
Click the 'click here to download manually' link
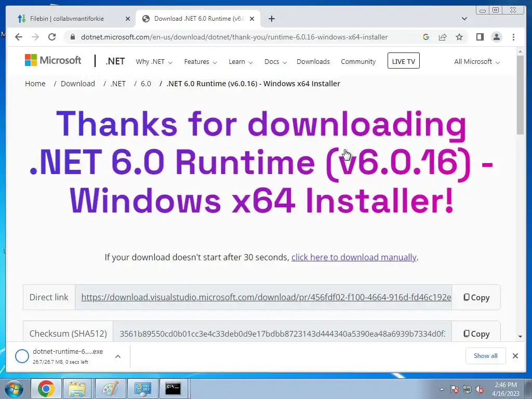(353, 257)
